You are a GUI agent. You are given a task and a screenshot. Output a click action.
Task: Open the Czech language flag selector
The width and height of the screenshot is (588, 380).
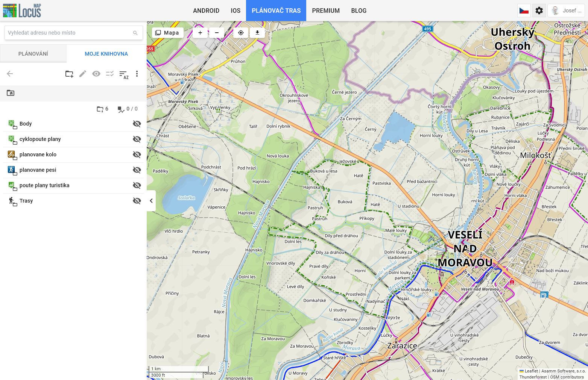[x=524, y=11]
